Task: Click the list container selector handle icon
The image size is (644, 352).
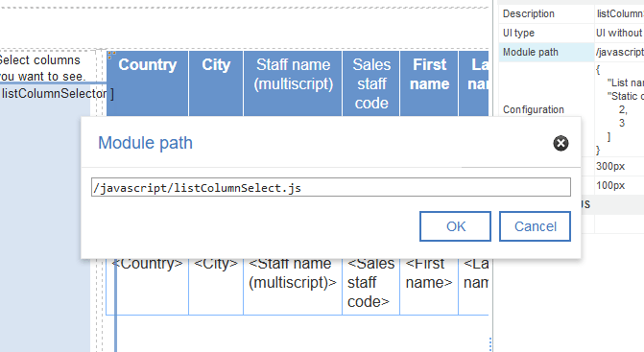Action: coord(111,55)
